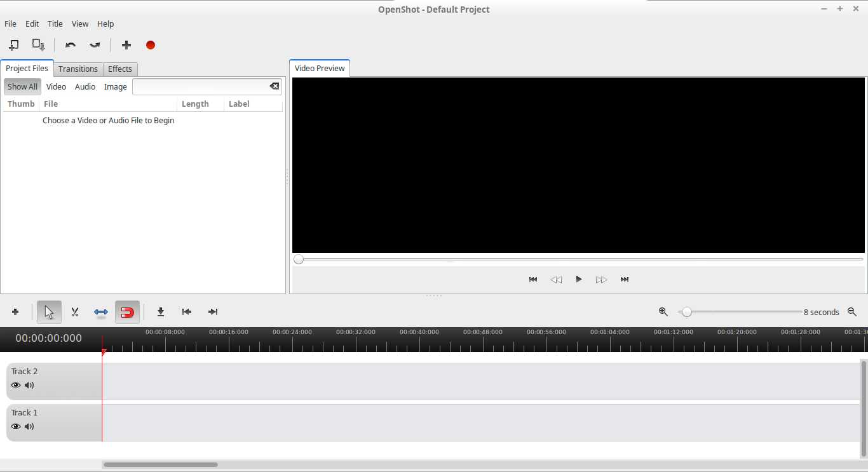Viewport: 868px width, 472px height.
Task: Switch to the Project Files tab
Action: (x=27, y=68)
